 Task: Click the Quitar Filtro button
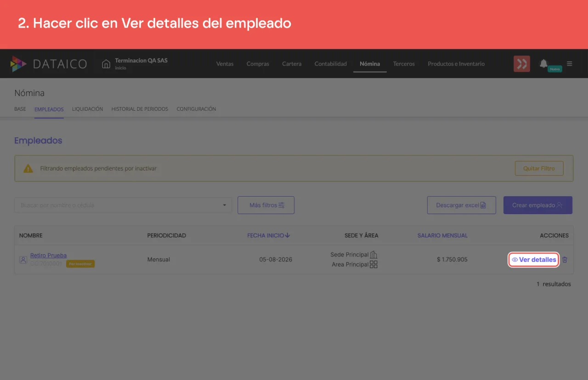tap(539, 169)
